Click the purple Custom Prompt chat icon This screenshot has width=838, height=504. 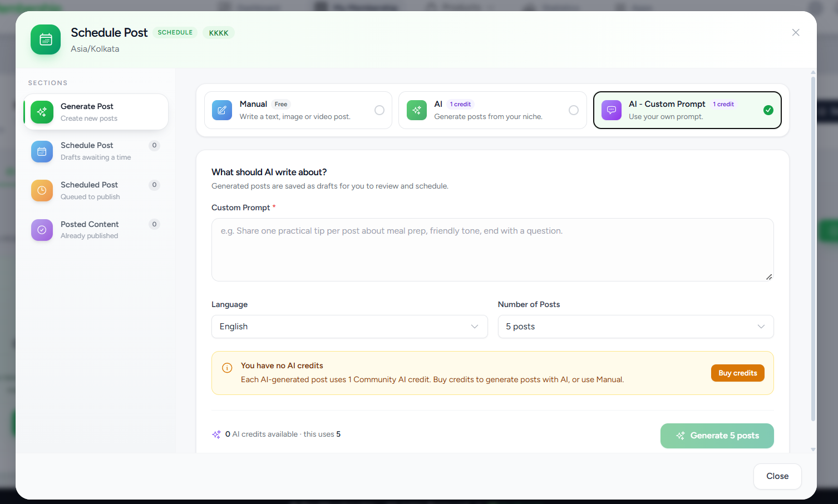pos(612,110)
